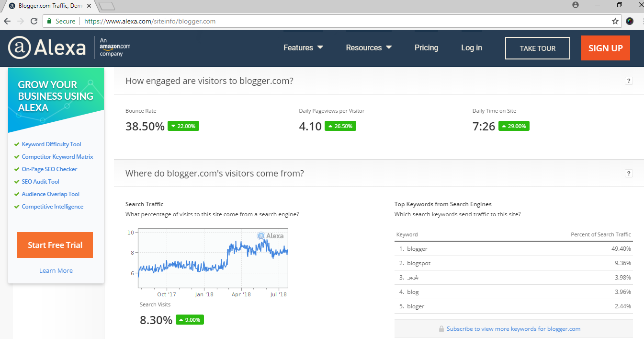644x339 pixels.
Task: Select keyword row 'blogspot'
Action: tap(514, 263)
